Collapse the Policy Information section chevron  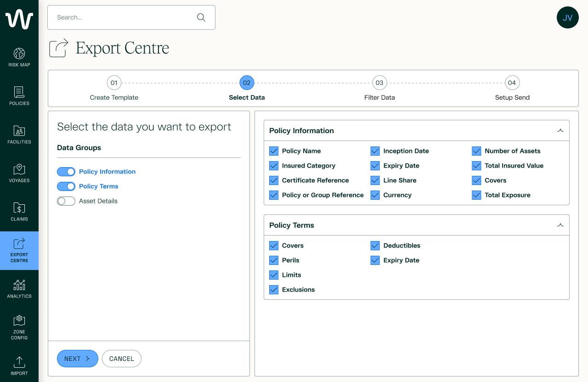coord(560,130)
